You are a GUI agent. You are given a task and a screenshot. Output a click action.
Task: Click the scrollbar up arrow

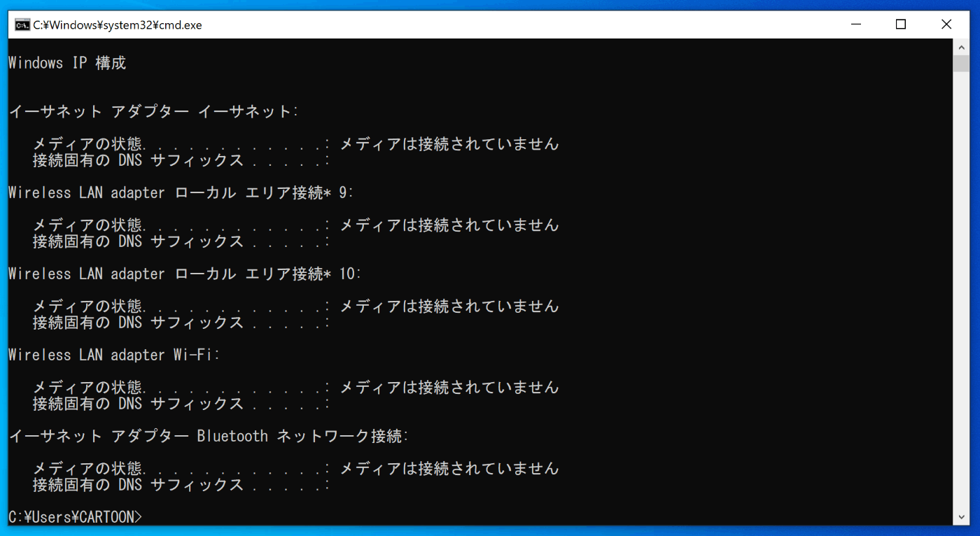(x=961, y=46)
